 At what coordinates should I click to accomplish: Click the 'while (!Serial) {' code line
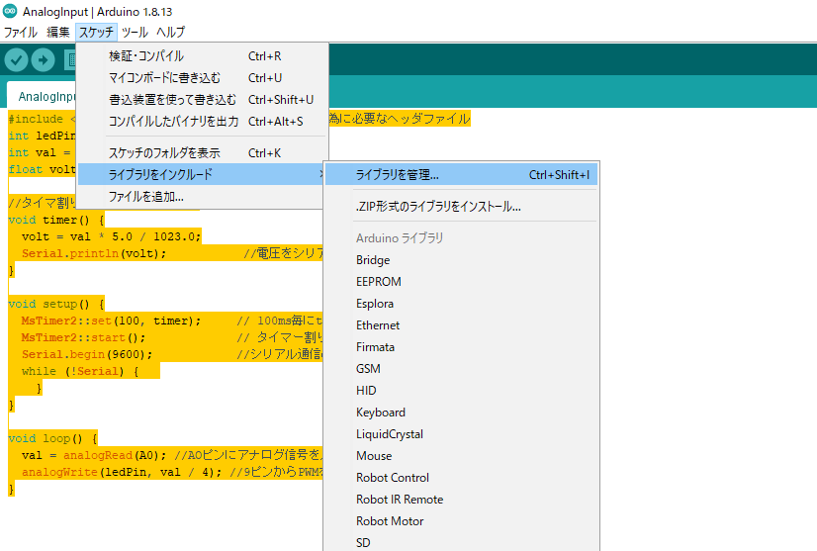coord(80,371)
